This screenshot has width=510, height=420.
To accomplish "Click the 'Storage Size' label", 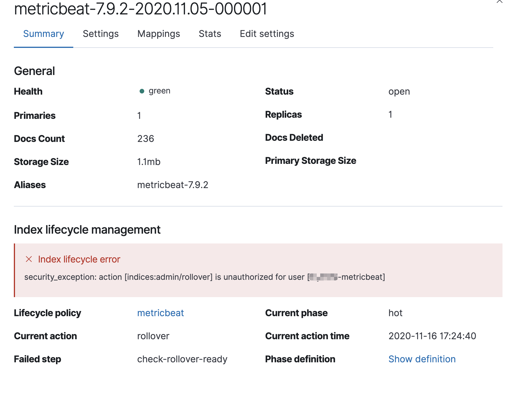I will click(41, 162).
